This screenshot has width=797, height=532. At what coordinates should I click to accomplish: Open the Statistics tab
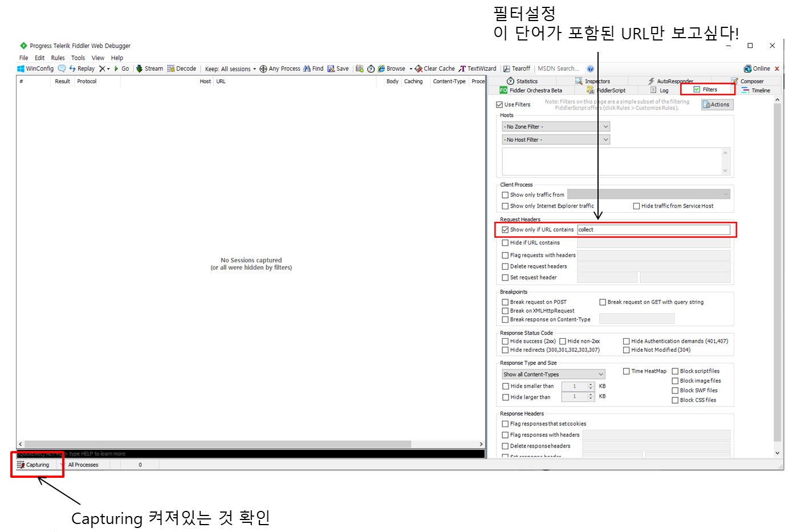click(522, 81)
